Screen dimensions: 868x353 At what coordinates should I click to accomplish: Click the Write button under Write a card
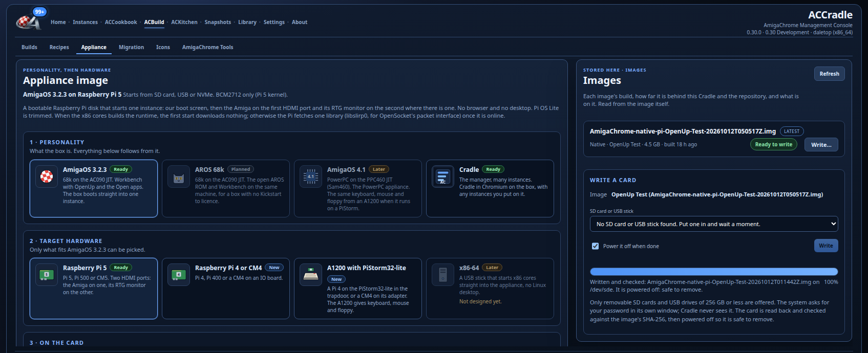pyautogui.click(x=825, y=246)
